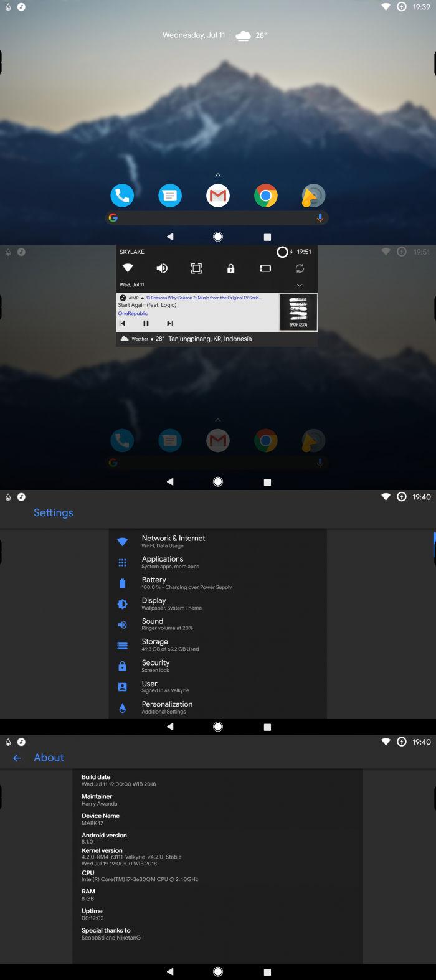The image size is (436, 980).
Task: Tap battery circle icon in SKYLAKE header
Action: tap(282, 252)
